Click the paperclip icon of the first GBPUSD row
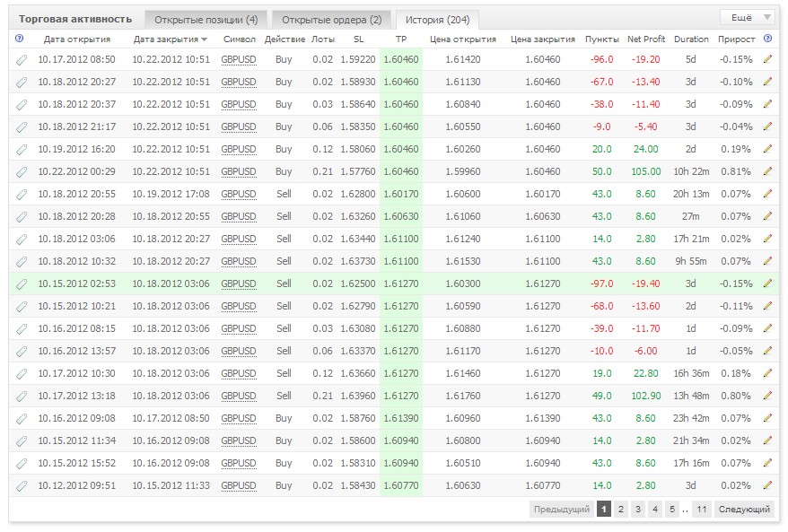 pos(22,60)
